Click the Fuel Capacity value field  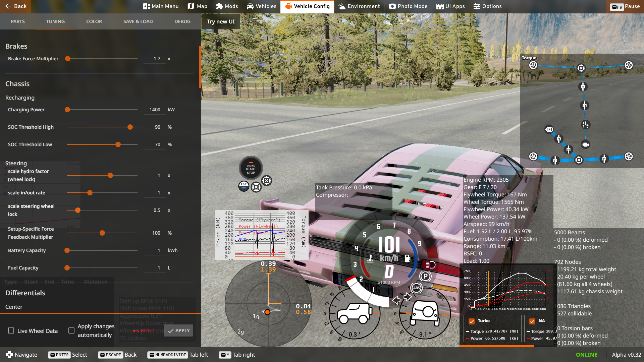(x=155, y=268)
